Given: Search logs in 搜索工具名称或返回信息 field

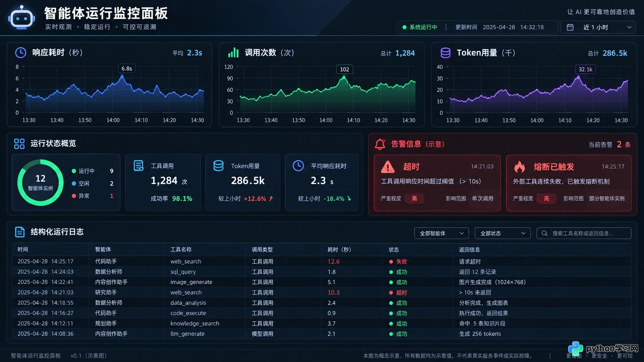Looking at the screenshot, I should pyautogui.click(x=584, y=233).
